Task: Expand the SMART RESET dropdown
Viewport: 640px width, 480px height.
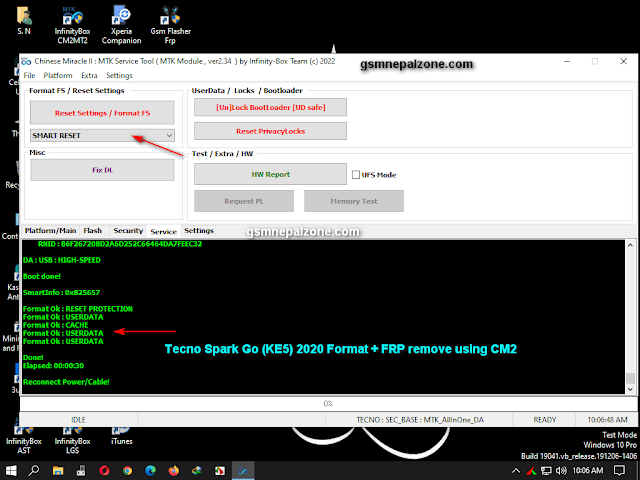Action: coord(169,136)
